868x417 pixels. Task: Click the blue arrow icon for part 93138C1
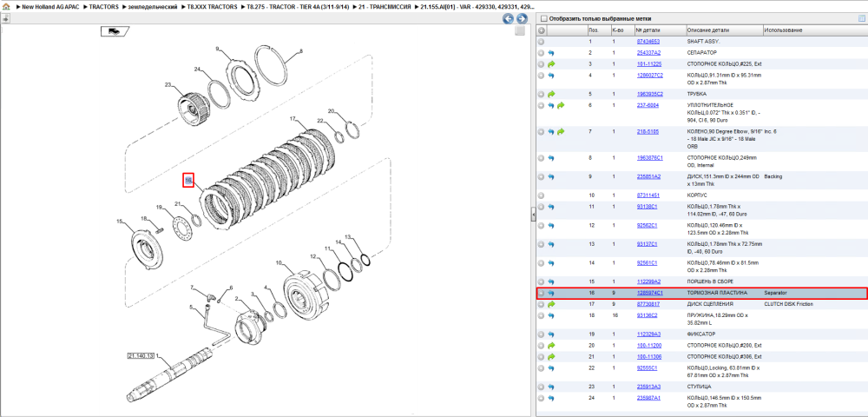click(551, 207)
